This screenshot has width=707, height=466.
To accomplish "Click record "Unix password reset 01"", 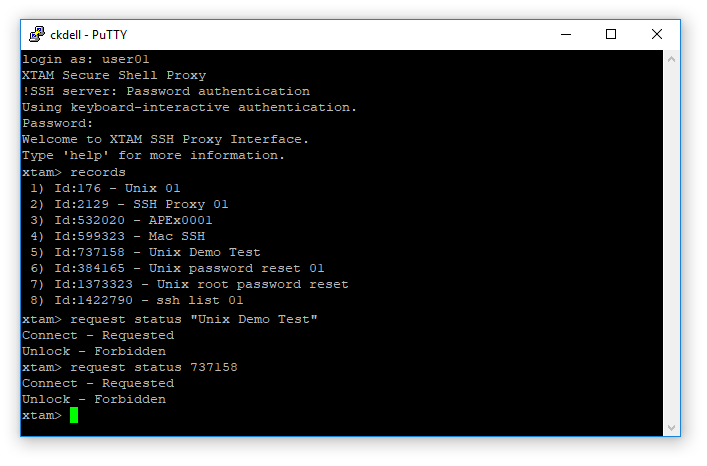I will (x=236, y=268).
